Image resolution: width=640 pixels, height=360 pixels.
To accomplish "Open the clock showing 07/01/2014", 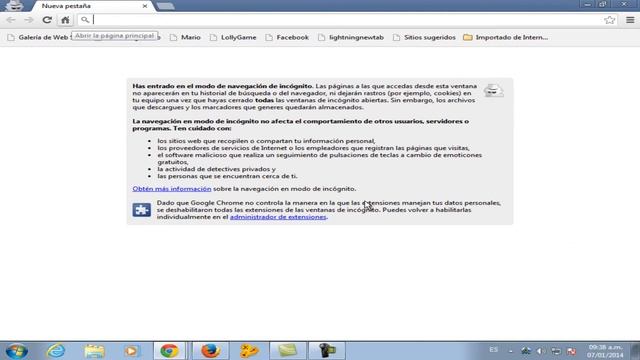I will pyautogui.click(x=605, y=351).
